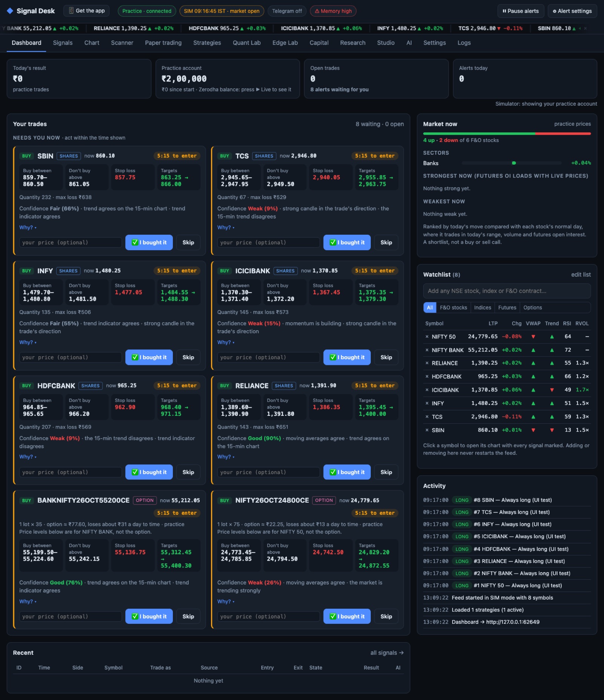Click Memory high warning badge
Image resolution: width=604 pixels, height=700 pixels.
pyautogui.click(x=333, y=11)
